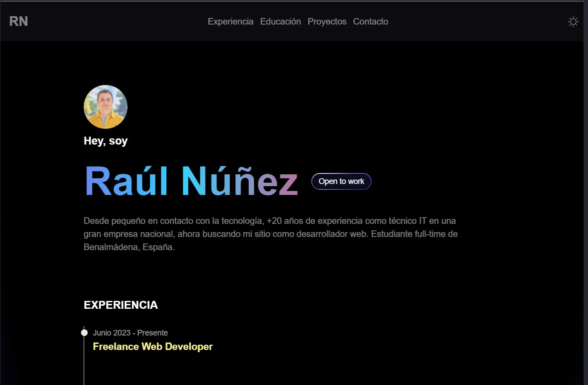Open the Educación nav link
This screenshot has width=588, height=385.
280,21
